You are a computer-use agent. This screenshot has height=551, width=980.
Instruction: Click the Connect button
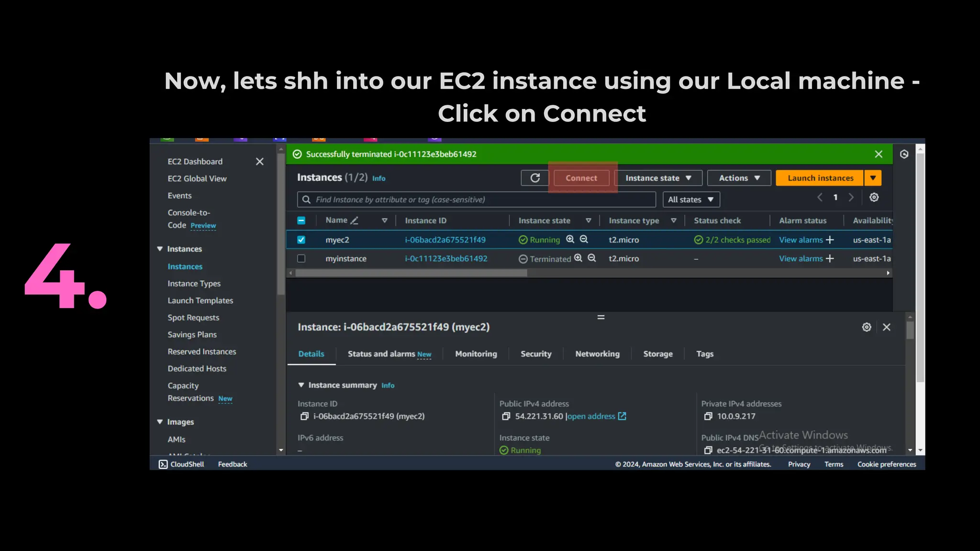(581, 178)
